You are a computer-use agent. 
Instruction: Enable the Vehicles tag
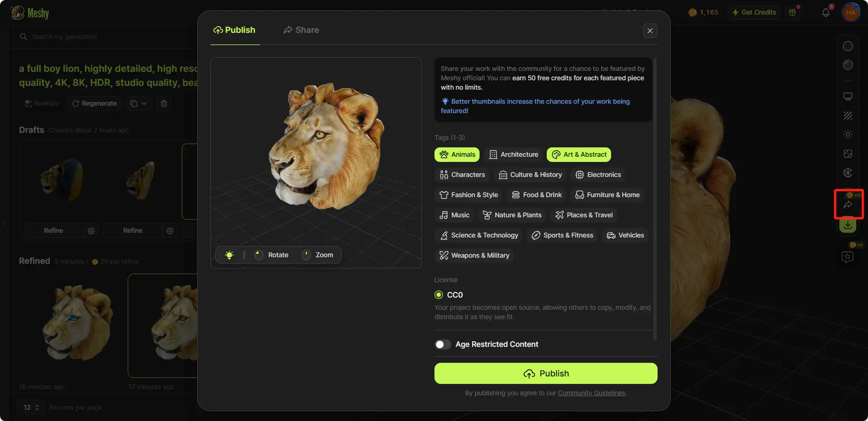(625, 235)
